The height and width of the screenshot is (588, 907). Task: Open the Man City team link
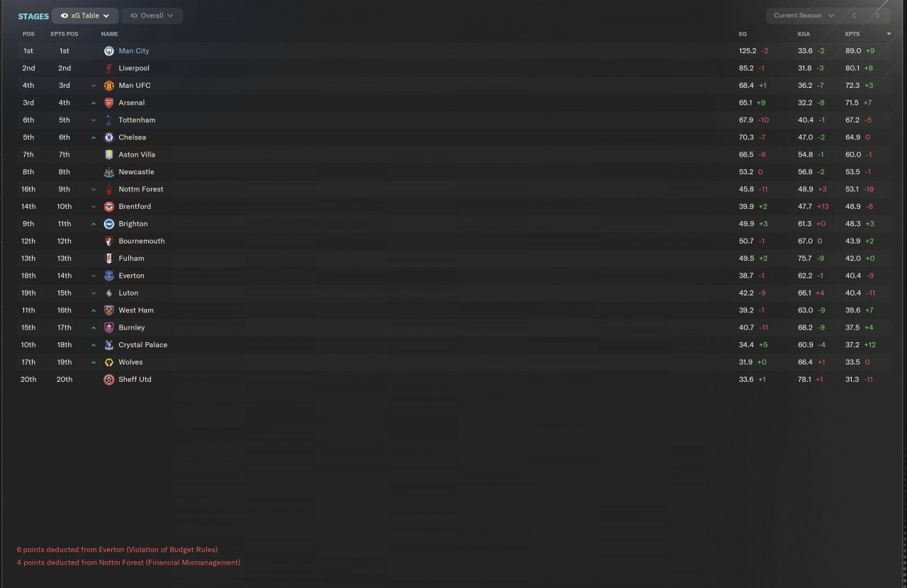(134, 51)
